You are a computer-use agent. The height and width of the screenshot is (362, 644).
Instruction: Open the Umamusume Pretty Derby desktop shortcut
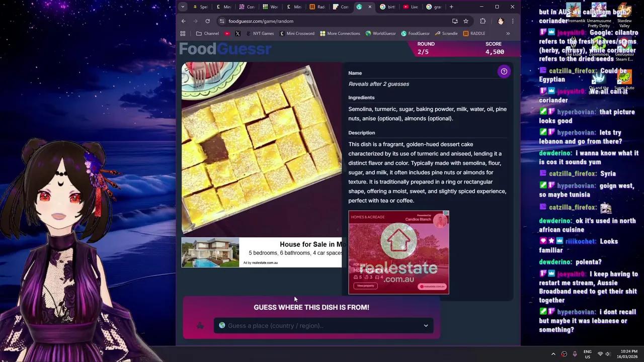click(x=599, y=16)
